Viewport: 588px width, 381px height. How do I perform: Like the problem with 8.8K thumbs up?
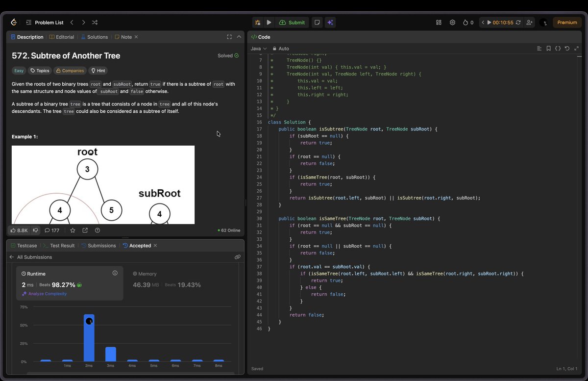pos(20,230)
